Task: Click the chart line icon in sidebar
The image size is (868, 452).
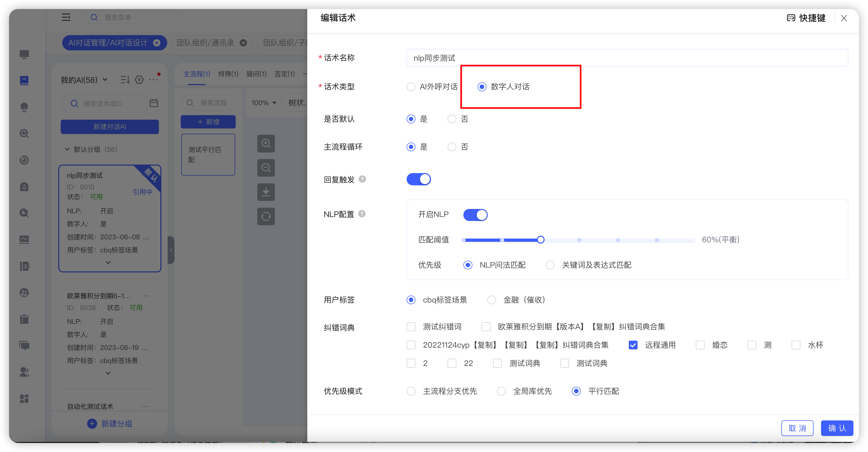Action: pyautogui.click(x=24, y=240)
